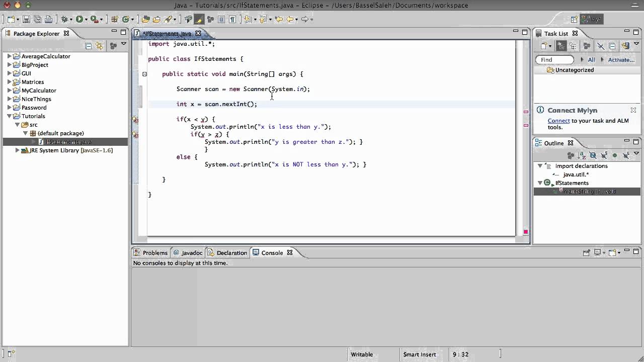The height and width of the screenshot is (362, 644).
Task: Switch to the Javadoc tab
Action: point(188,253)
